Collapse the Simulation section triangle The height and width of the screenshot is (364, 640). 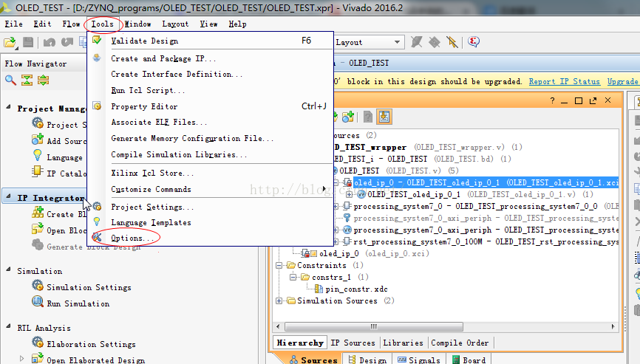pos(8,269)
